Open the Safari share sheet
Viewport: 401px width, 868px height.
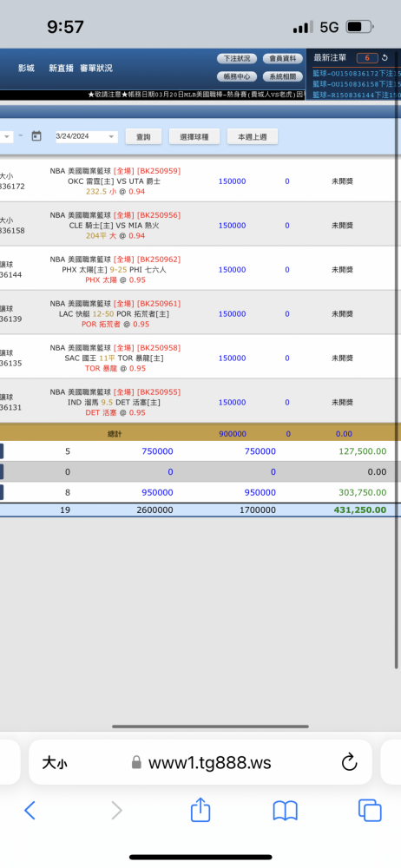click(200, 809)
